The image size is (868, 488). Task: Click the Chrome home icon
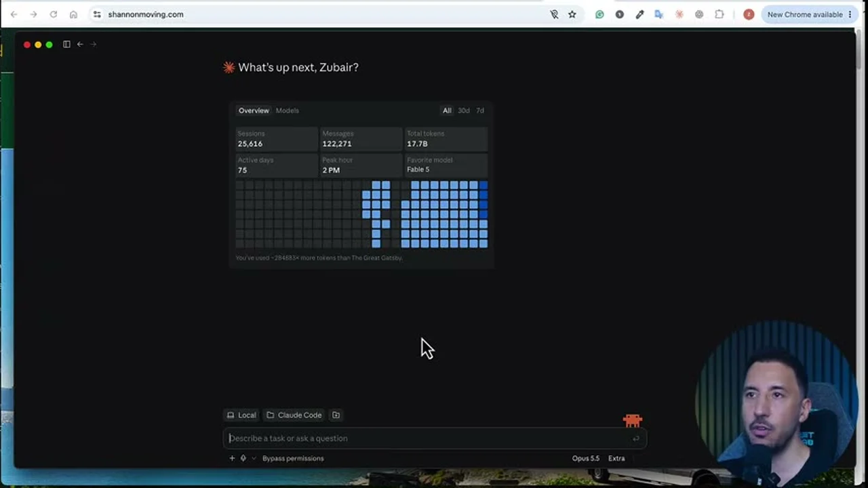73,14
